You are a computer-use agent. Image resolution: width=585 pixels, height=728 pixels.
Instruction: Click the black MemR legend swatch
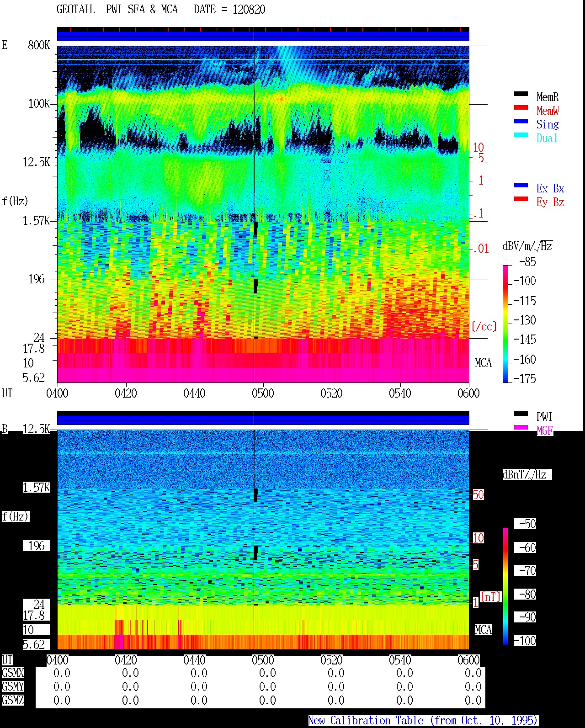pyautogui.click(x=521, y=94)
